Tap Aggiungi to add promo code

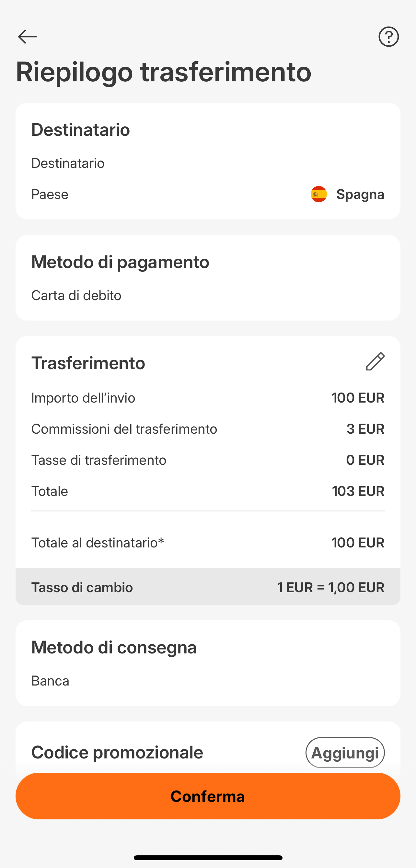point(345,752)
